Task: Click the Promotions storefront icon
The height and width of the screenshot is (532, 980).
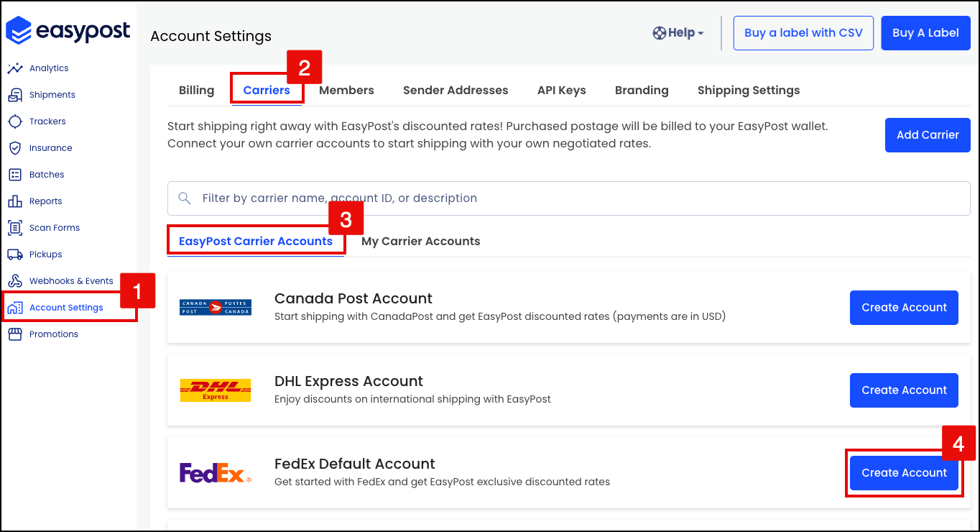Action: point(15,334)
